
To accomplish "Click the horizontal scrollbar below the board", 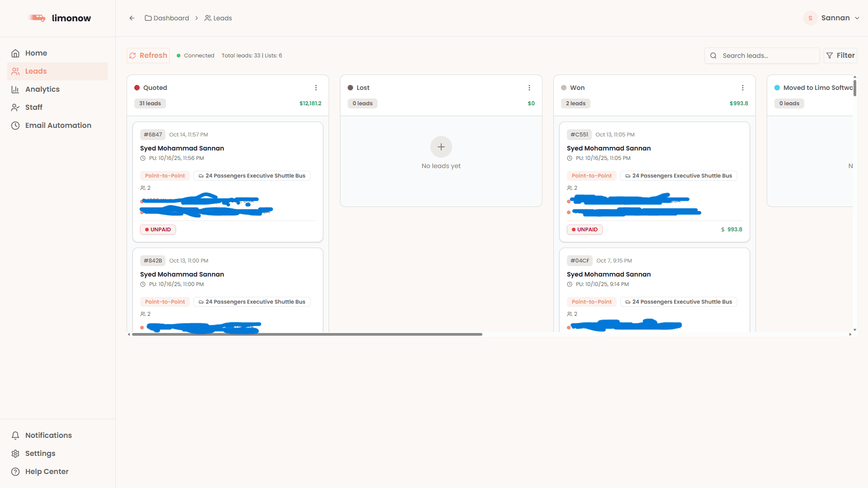I will tap(307, 334).
